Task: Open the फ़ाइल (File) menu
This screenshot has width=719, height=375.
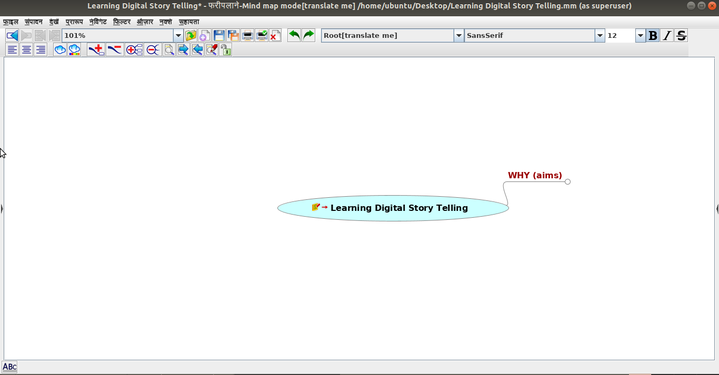Action: click(11, 22)
